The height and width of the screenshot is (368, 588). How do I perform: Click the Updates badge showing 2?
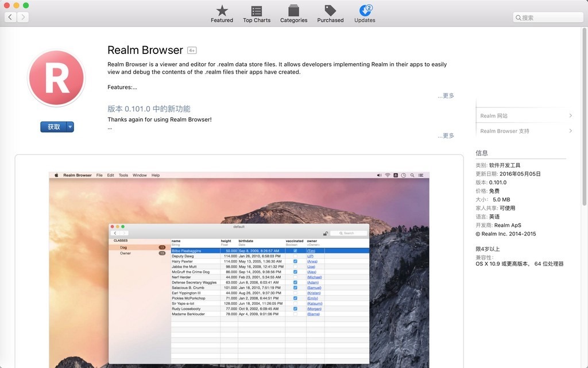369,7
